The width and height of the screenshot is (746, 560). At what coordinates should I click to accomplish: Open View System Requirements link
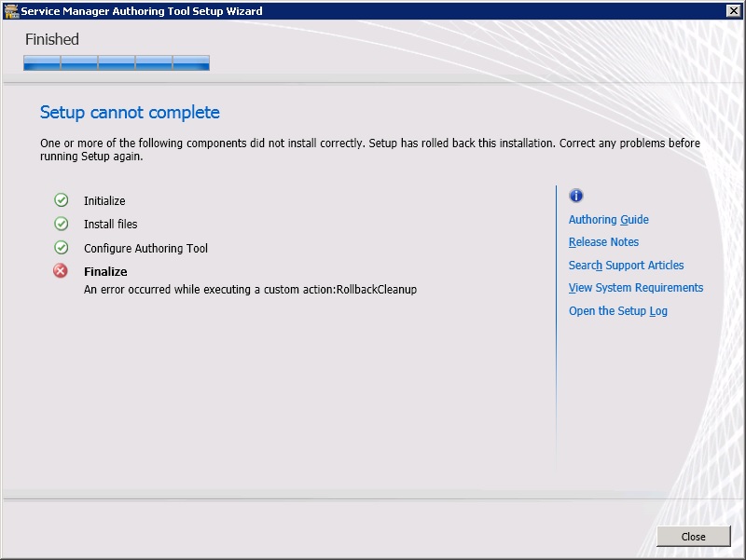636,288
